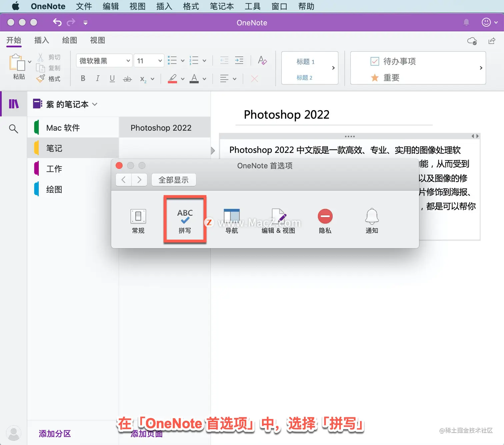Click the smiley feedback icon
This screenshot has width=504, height=445.
point(486,22)
